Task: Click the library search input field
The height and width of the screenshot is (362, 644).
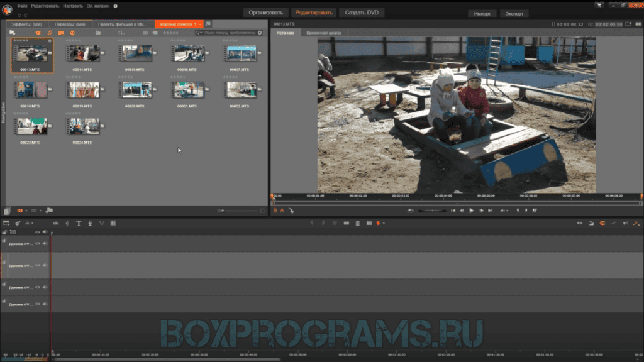Action: pyautogui.click(x=230, y=33)
